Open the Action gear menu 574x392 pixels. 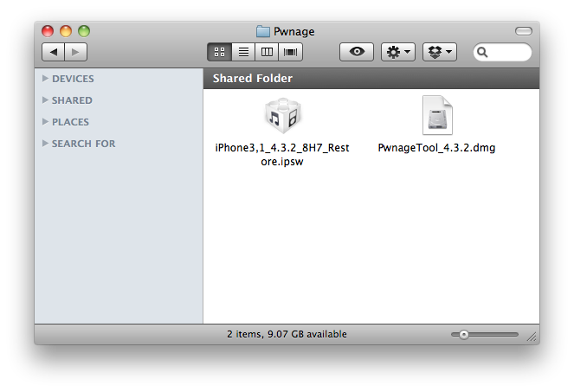[398, 53]
